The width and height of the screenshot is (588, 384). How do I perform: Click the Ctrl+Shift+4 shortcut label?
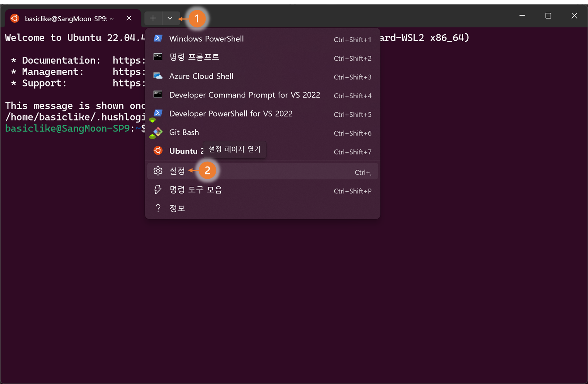[352, 96]
